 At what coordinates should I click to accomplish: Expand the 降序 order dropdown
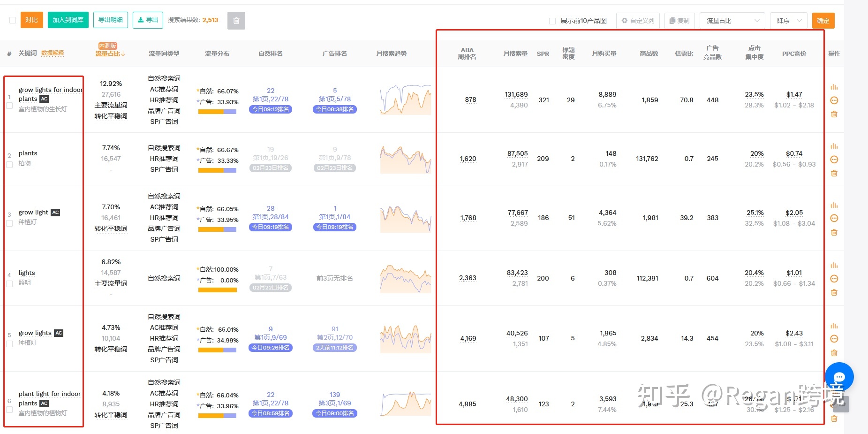(x=788, y=21)
